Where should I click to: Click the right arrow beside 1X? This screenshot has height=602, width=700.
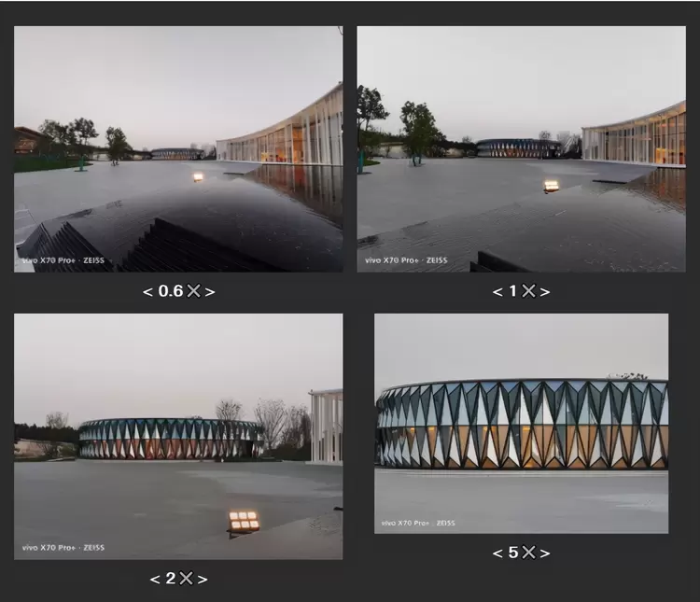545,292
